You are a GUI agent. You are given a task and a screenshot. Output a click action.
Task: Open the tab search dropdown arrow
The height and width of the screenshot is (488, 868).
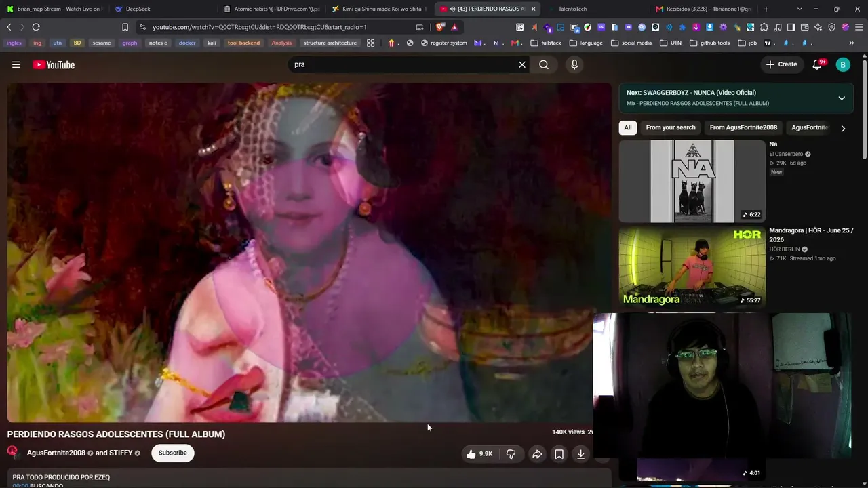(800, 9)
